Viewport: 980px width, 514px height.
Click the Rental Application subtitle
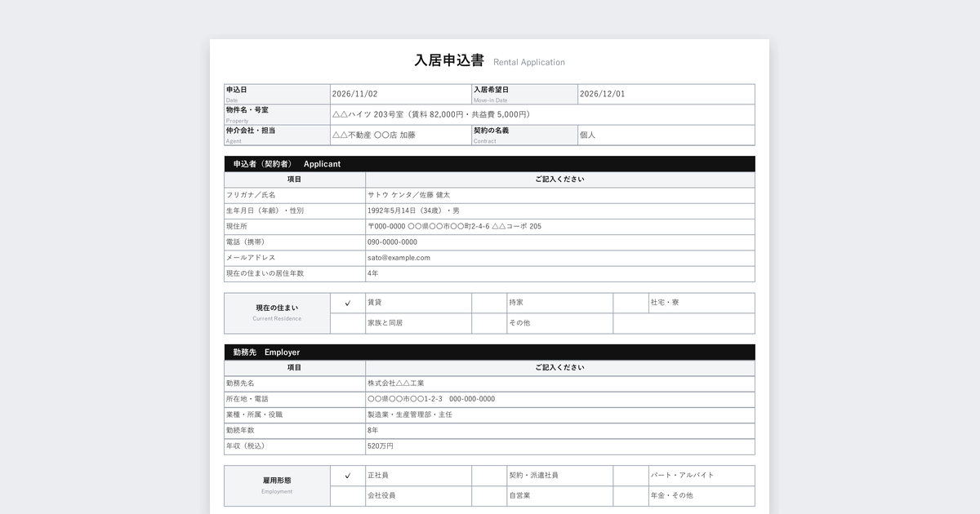click(529, 63)
